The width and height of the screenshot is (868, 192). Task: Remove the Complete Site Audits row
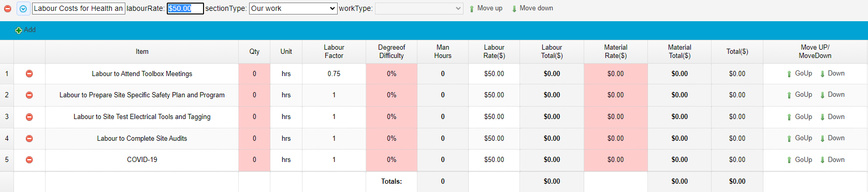point(30,139)
